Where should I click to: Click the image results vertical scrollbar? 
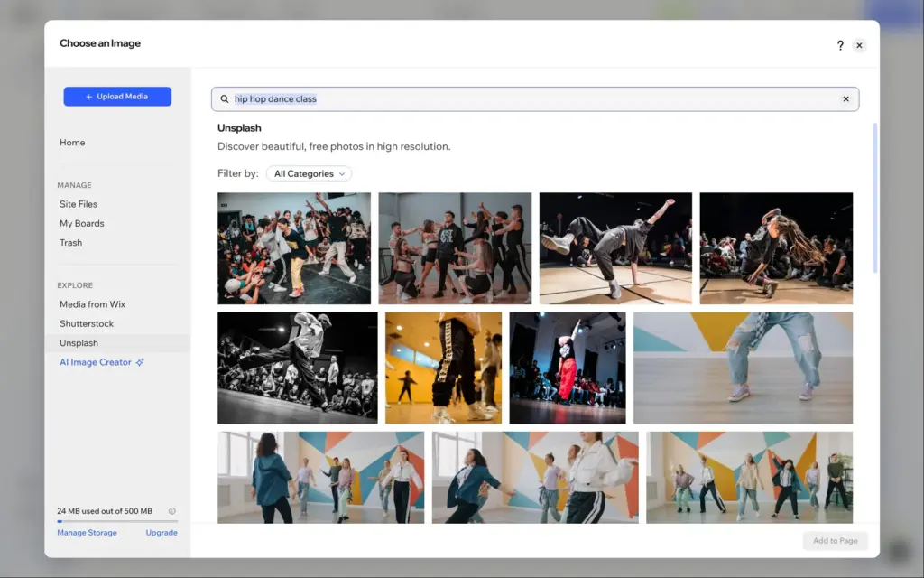875,198
